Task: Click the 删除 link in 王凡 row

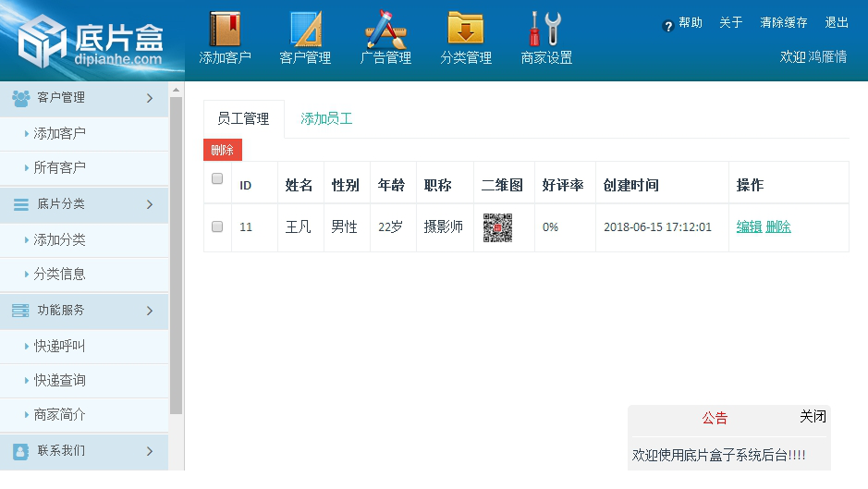Action: (778, 226)
